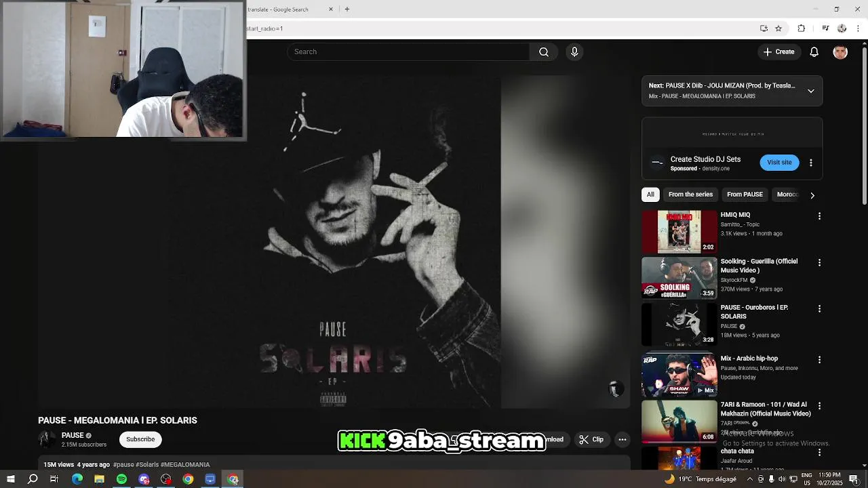Open more options for HMIQ MIQ video
This screenshot has height=488, width=868.
point(819,216)
